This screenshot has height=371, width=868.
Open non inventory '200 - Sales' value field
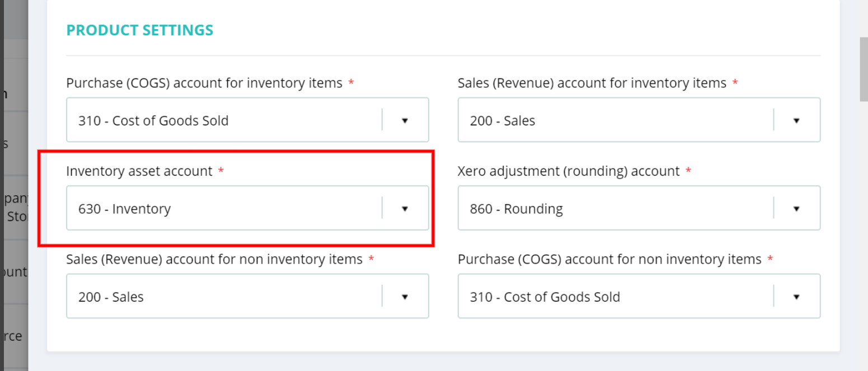tap(111, 297)
